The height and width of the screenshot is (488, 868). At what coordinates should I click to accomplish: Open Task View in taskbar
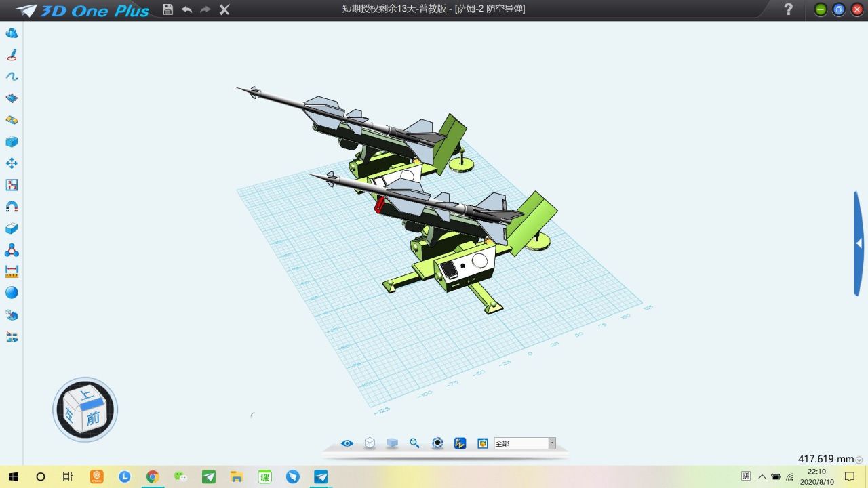tap(68, 476)
